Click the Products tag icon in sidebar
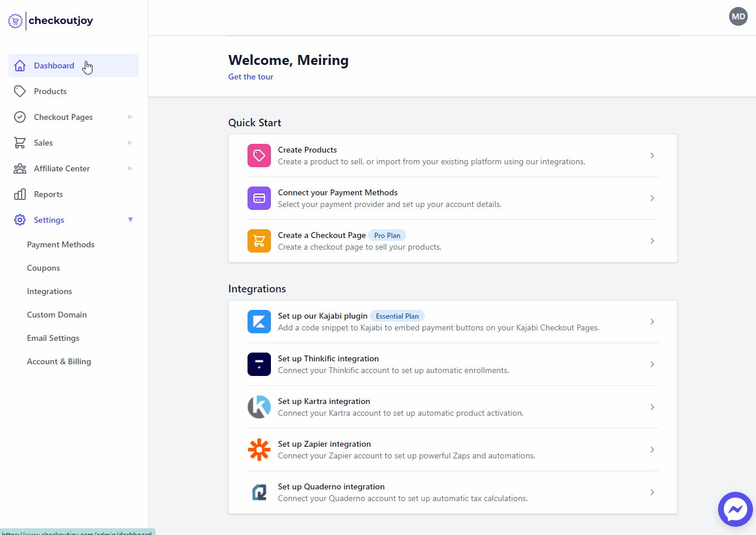756x535 pixels. pos(20,91)
